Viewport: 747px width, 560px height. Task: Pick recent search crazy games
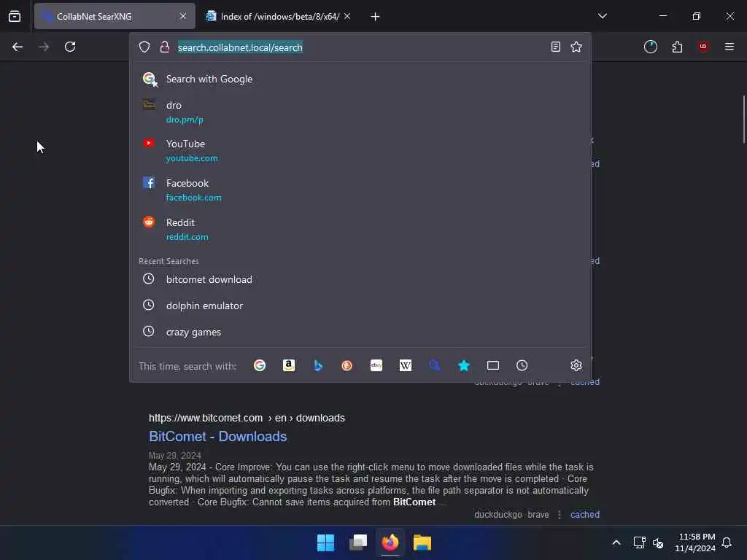point(360,332)
